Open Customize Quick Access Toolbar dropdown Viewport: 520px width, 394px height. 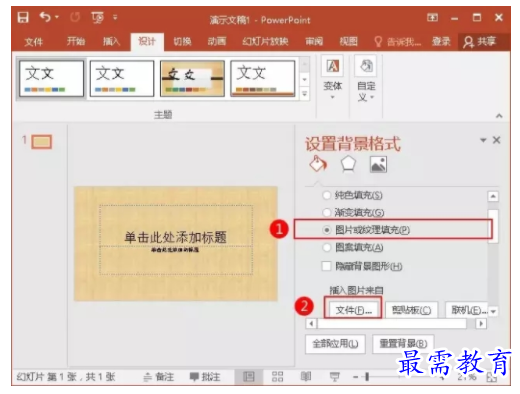115,17
